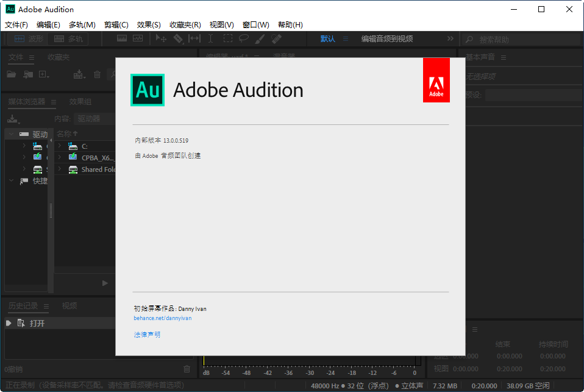Click the 搜索帮助 search field
The height and width of the screenshot is (392, 584).
tap(521, 39)
